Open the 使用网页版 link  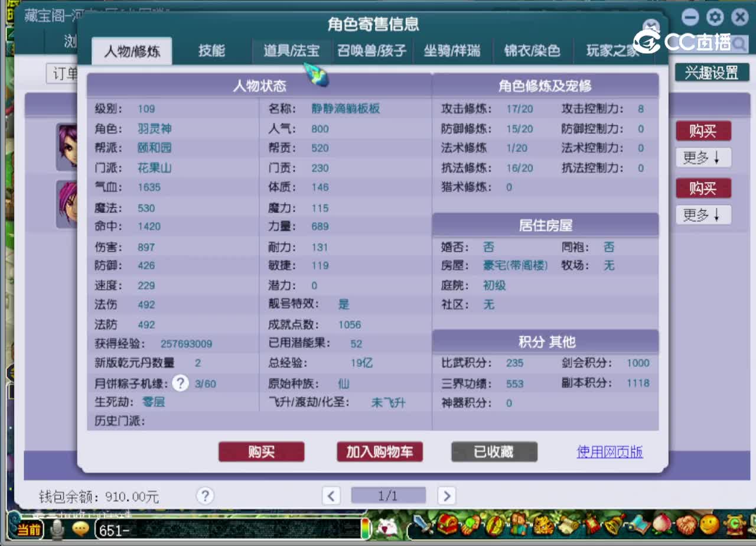(x=610, y=451)
